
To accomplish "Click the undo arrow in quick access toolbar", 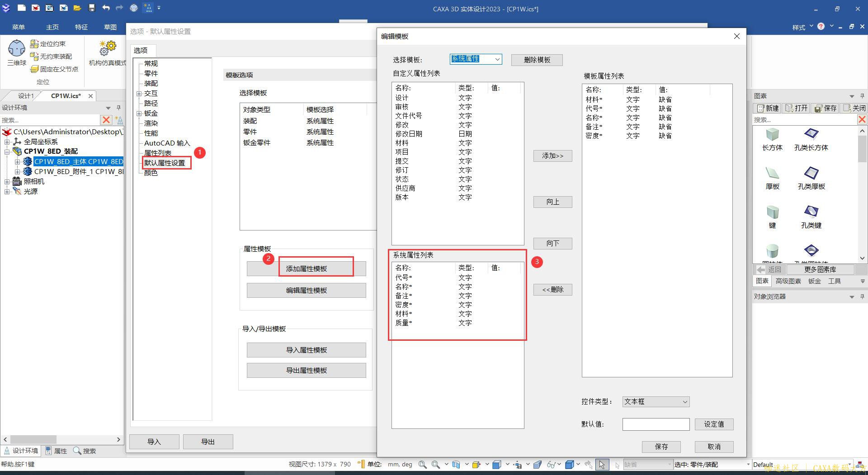I will 106,8.
